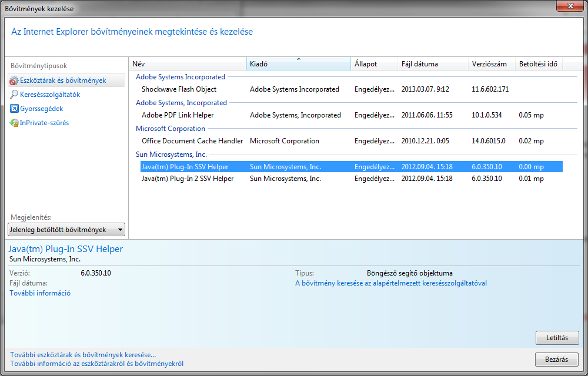
Task: Open the Jelenleg betöltött bővítmények dropdown
Action: (x=66, y=230)
